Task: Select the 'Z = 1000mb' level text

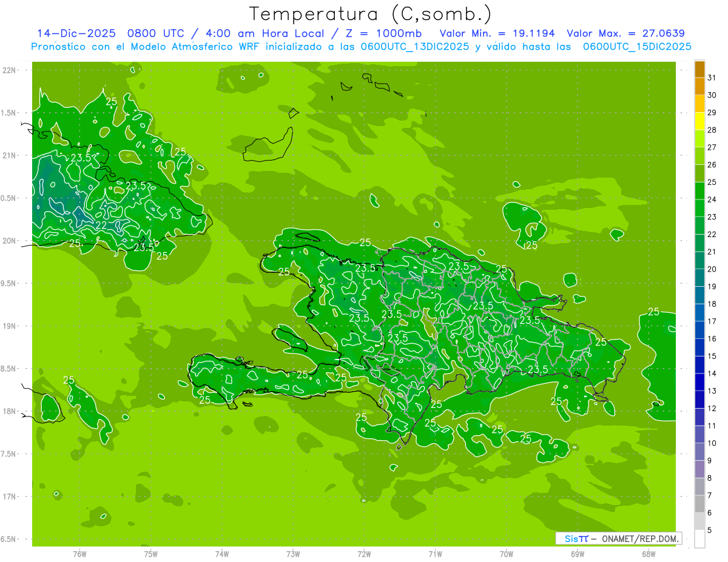Action: click(385, 33)
